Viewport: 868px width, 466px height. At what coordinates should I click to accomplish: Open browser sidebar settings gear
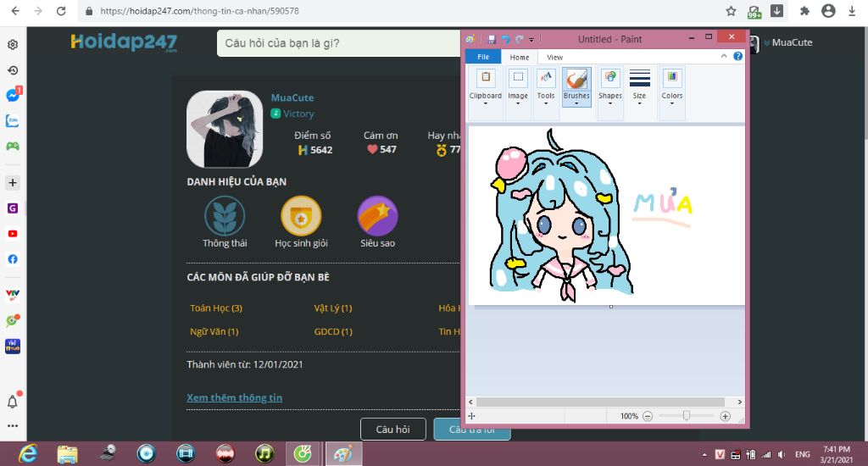(13, 44)
